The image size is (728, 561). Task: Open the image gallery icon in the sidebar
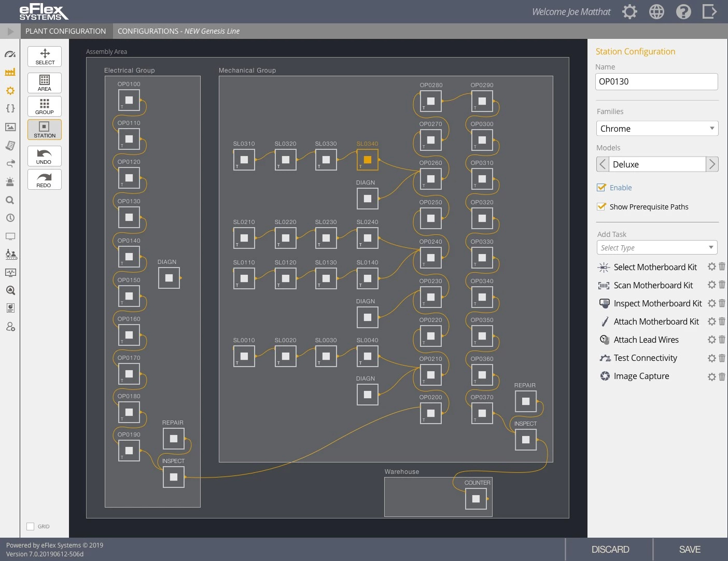(10, 127)
